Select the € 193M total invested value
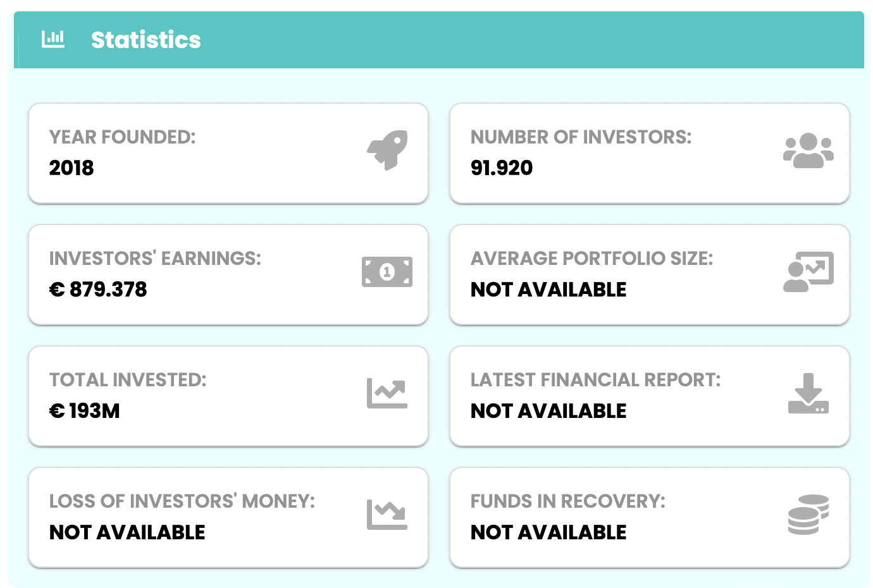 [85, 410]
